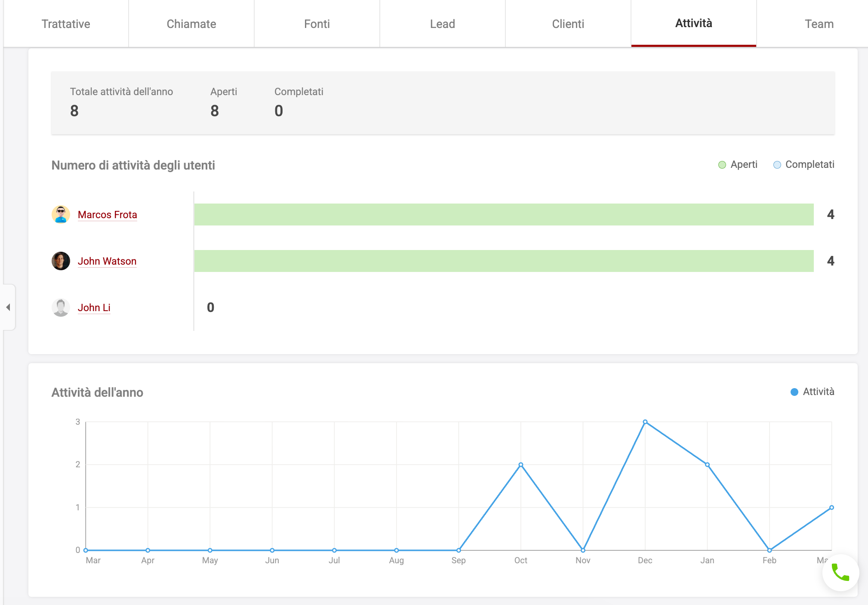Click the December peak data point
Screen dimensions: 868x605
coord(645,422)
